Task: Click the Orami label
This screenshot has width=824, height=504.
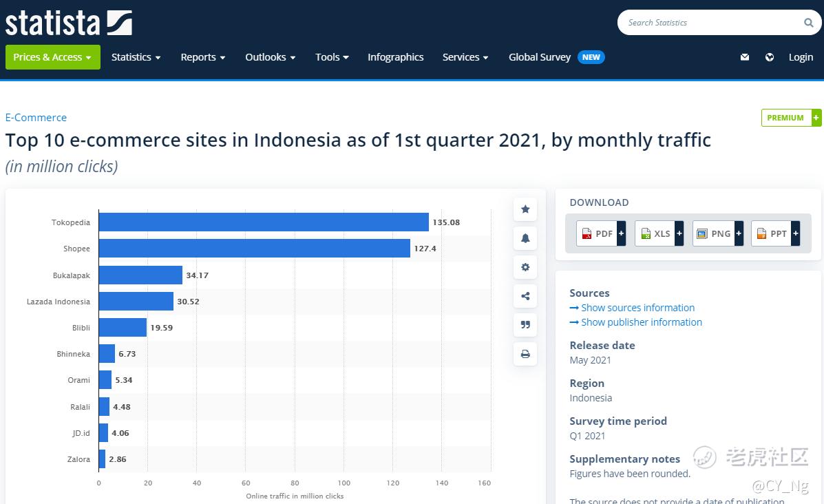Action: tap(79, 380)
